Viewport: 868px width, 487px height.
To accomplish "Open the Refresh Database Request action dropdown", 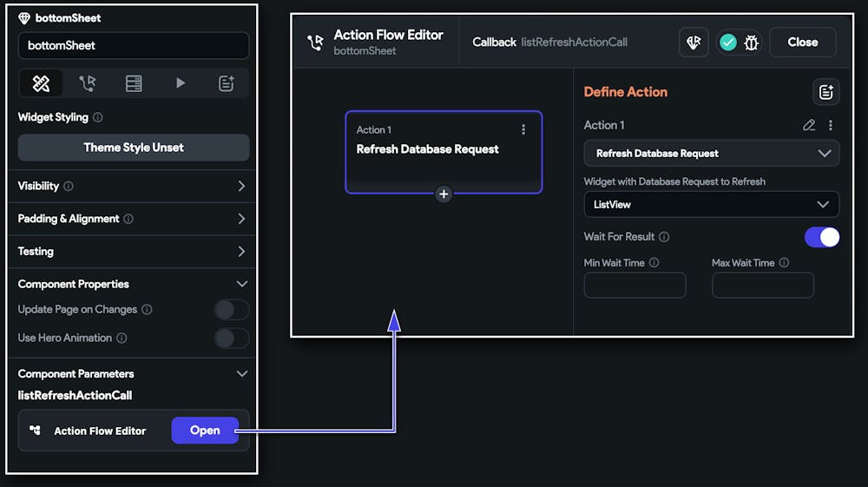I will point(712,154).
